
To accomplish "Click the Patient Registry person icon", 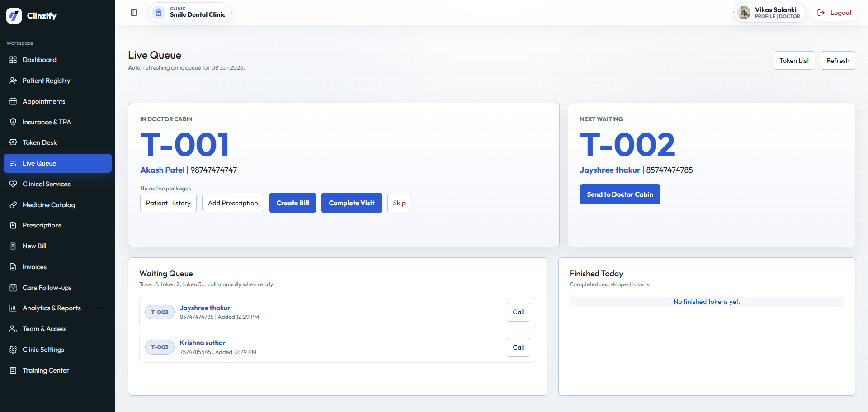I will 13,81.
